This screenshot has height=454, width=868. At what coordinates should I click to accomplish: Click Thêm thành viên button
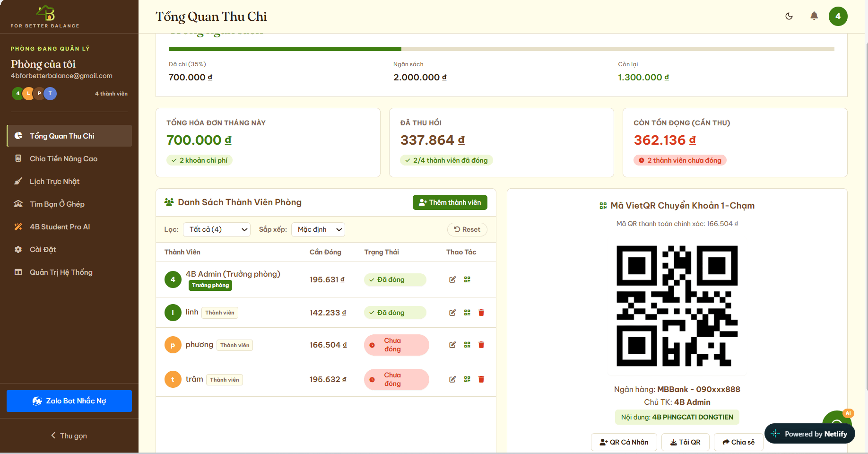tap(450, 202)
